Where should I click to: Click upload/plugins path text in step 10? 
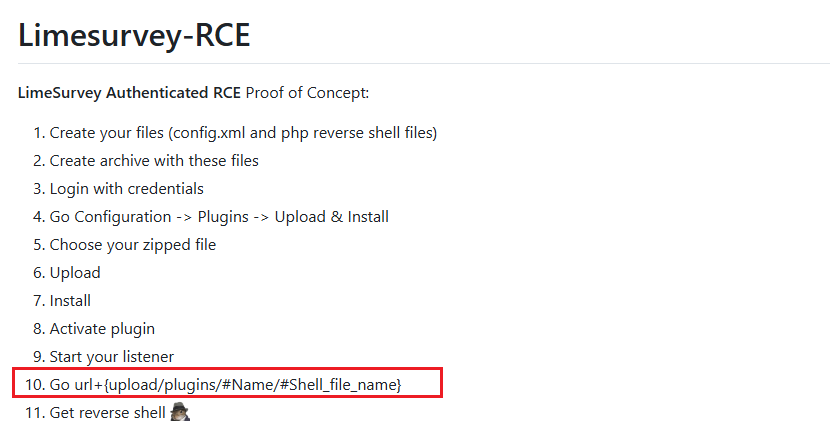163,385
